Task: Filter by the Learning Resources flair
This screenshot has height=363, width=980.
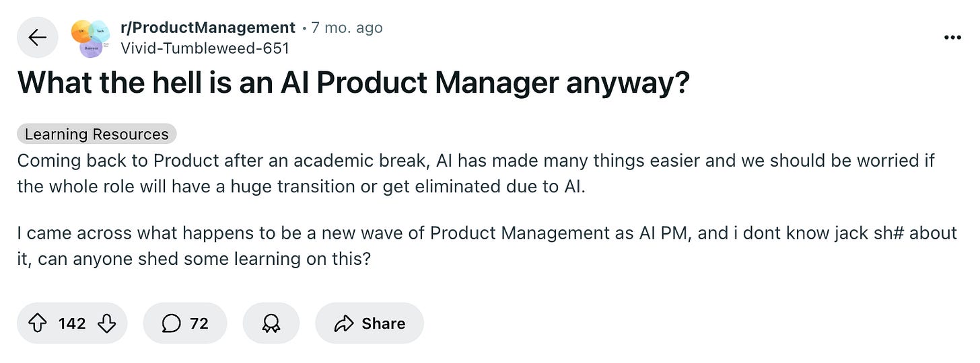Action: click(x=96, y=134)
